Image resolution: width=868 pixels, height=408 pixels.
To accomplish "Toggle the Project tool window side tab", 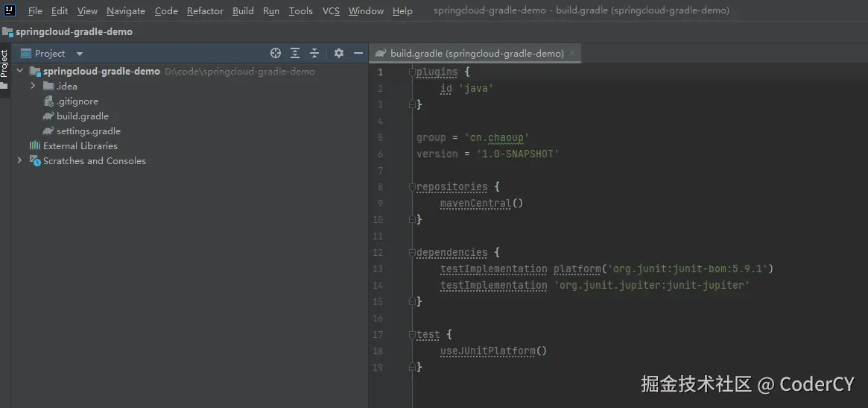I will point(4,69).
